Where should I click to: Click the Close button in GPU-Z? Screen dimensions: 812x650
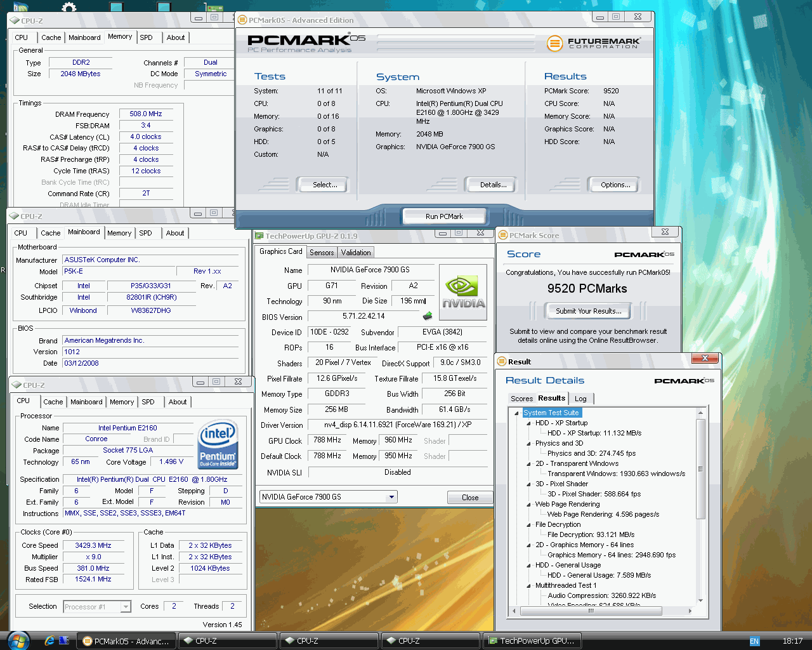[x=470, y=498]
